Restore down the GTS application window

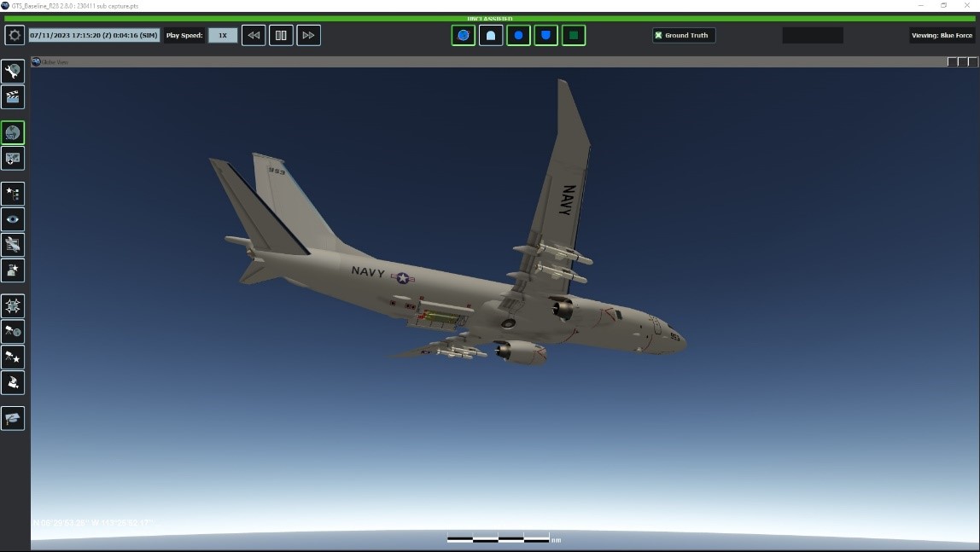coord(944,6)
